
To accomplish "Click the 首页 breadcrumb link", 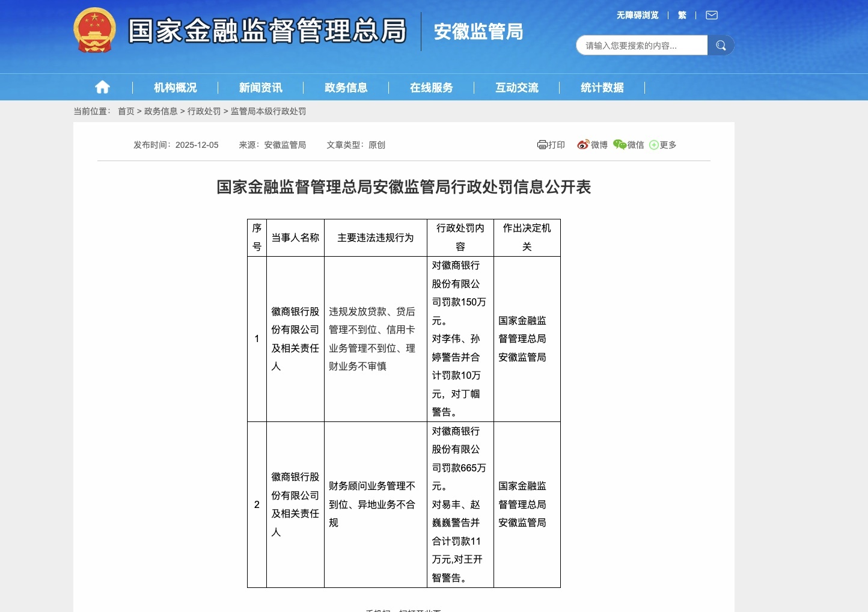I will click(x=126, y=111).
